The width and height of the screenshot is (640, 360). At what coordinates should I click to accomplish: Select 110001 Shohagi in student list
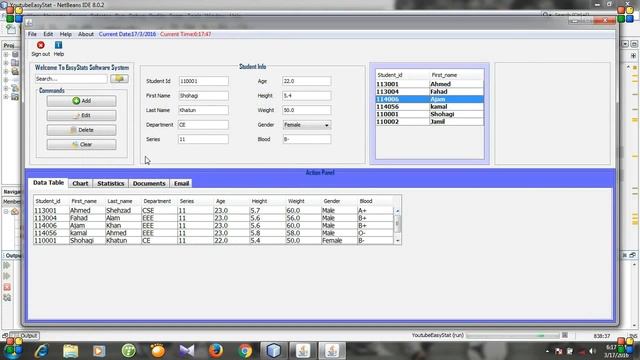(429, 114)
